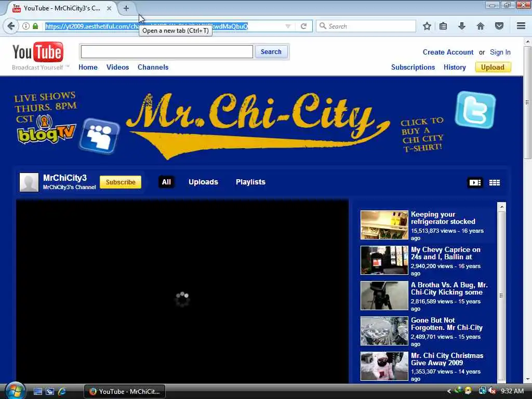This screenshot has height=399, width=532.
Task: Show bookmarks list icon in toolbar
Action: pyautogui.click(x=443, y=26)
